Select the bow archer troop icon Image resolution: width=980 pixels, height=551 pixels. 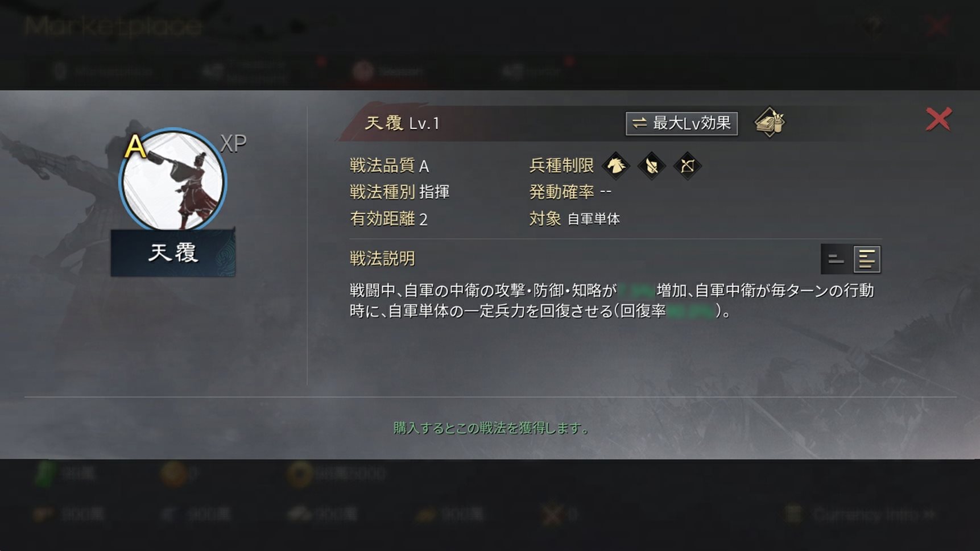tap(687, 165)
